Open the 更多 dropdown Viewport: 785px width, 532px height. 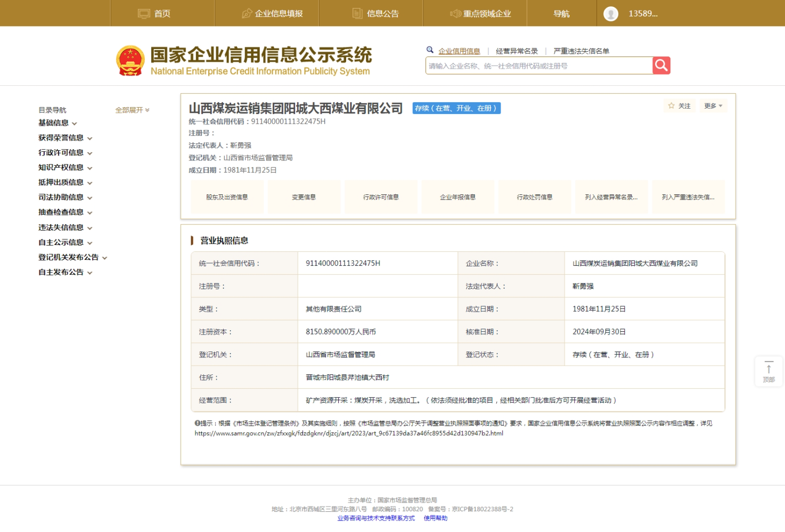[x=713, y=106]
